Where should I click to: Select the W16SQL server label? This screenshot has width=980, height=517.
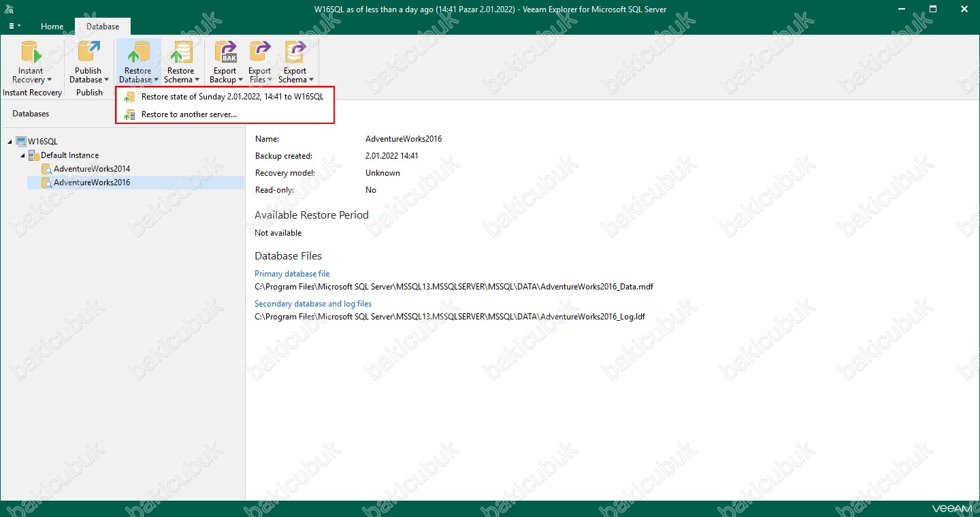coord(43,142)
